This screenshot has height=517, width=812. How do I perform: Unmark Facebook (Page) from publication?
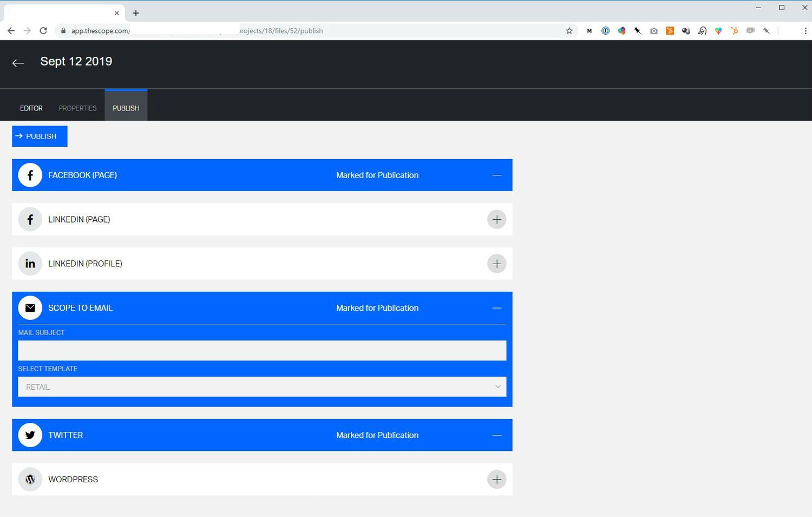pos(496,175)
